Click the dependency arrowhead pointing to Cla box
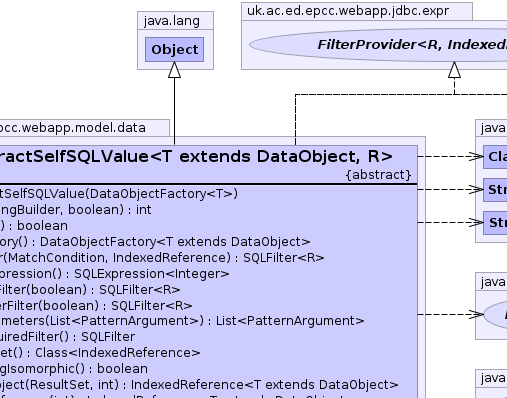507x398 pixels. pyautogui.click(x=476, y=156)
